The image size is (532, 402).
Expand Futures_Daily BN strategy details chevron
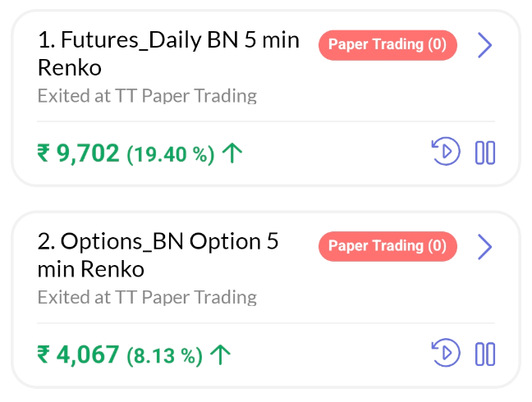pyautogui.click(x=484, y=45)
